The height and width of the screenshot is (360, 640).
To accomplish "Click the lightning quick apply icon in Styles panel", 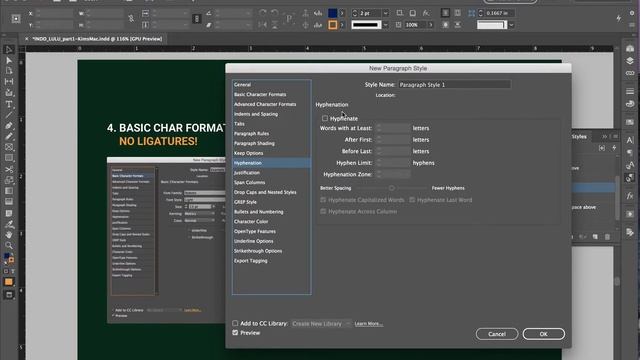I will click(614, 148).
